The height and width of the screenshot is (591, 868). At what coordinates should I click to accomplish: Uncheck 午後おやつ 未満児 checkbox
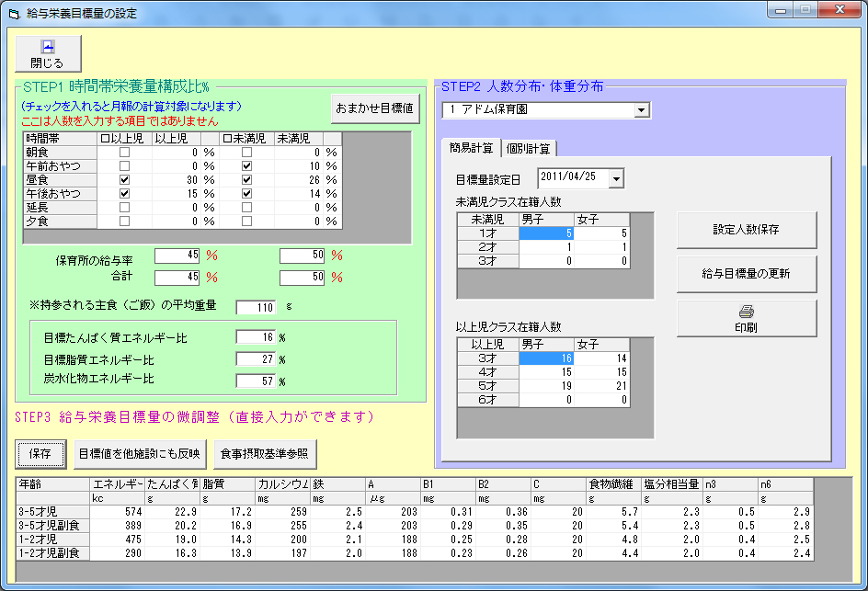(x=247, y=194)
